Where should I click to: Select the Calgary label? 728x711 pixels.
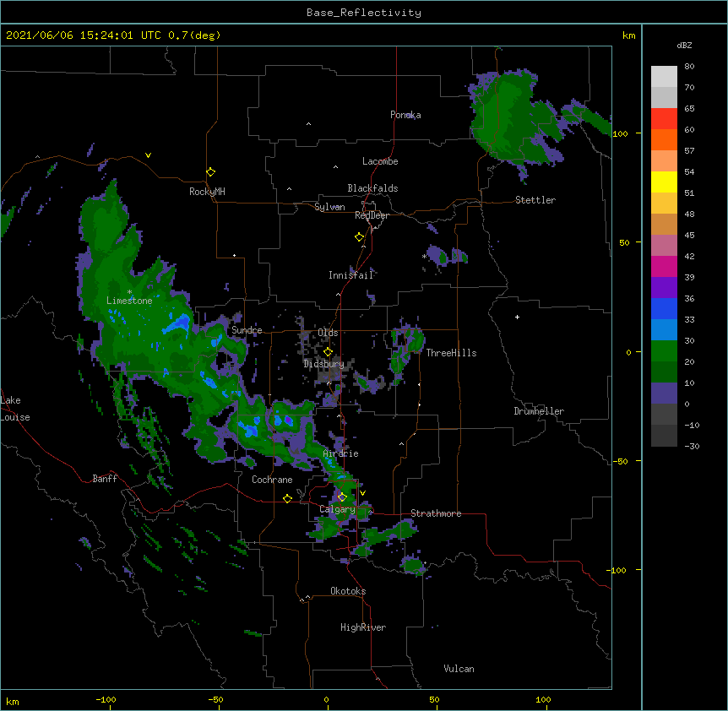(337, 509)
